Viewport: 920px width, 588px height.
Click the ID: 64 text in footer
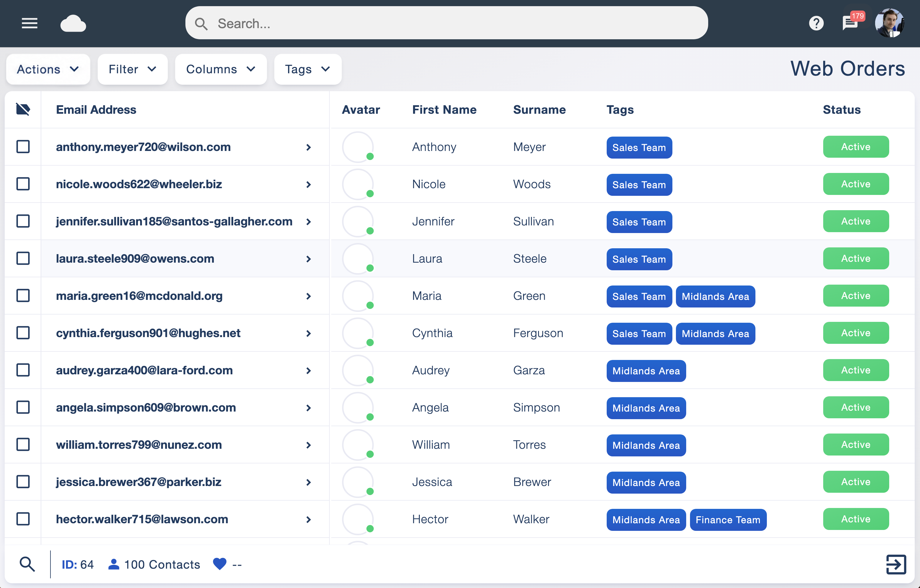click(77, 564)
